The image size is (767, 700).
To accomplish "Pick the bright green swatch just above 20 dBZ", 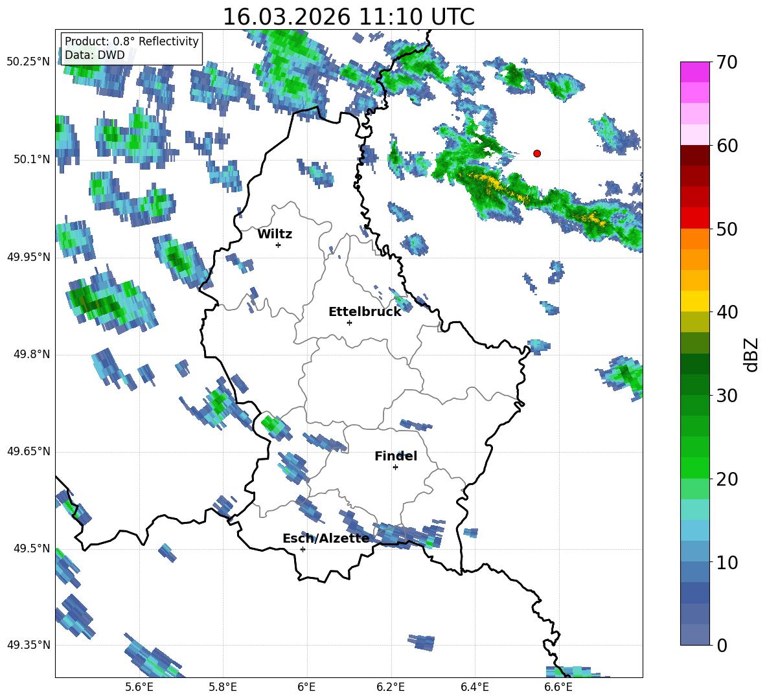I will (694, 468).
